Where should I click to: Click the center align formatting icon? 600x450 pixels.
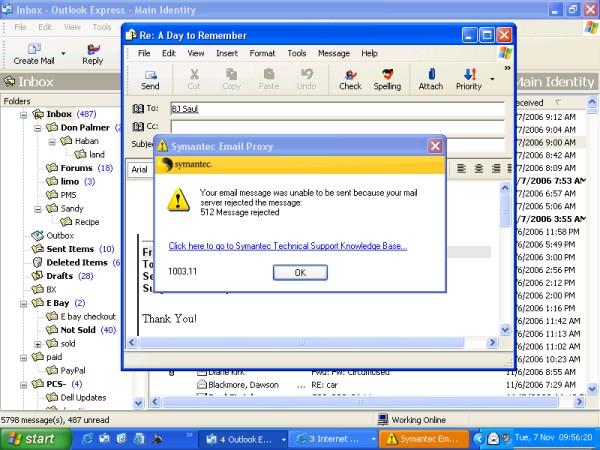click(479, 168)
